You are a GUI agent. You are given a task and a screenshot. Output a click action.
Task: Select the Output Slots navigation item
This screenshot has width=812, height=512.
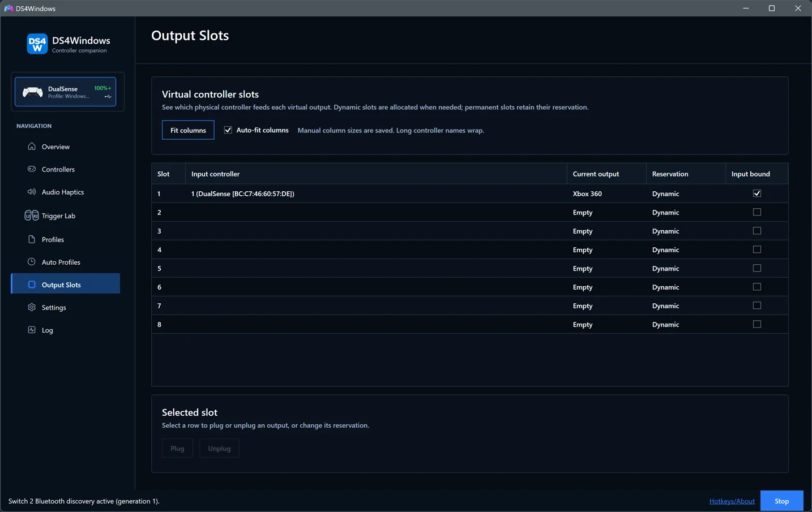point(66,283)
